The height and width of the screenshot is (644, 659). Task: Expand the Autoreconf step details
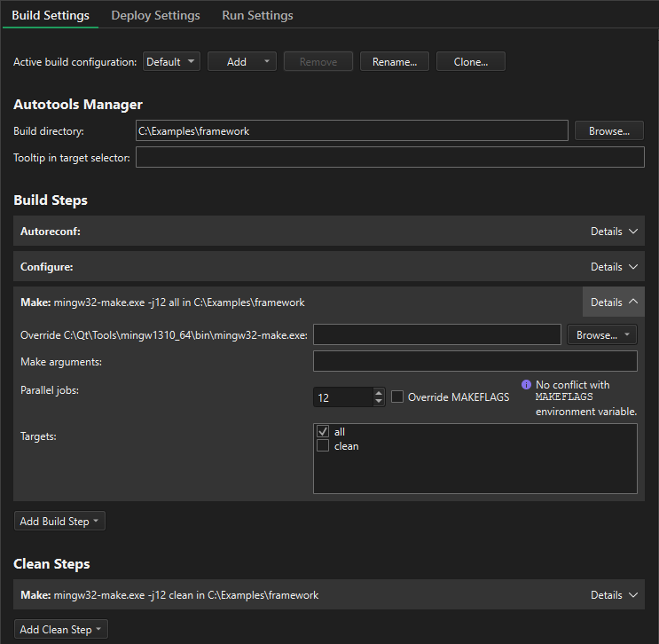coord(614,232)
